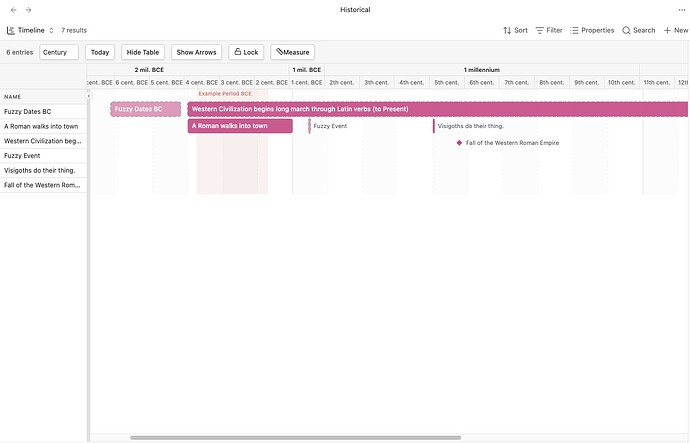Click the A Roman walks into town bar

coord(240,126)
